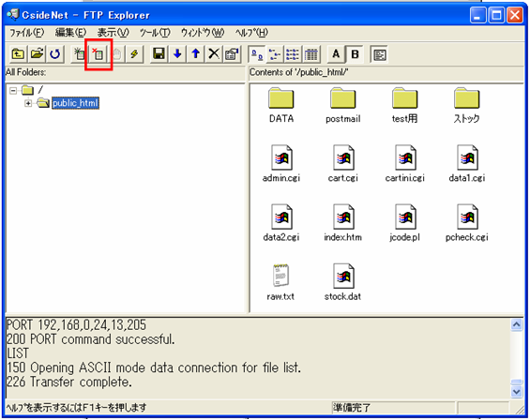Click the up-one-folder toolbar icon
530x420 pixels.
pos(18,54)
